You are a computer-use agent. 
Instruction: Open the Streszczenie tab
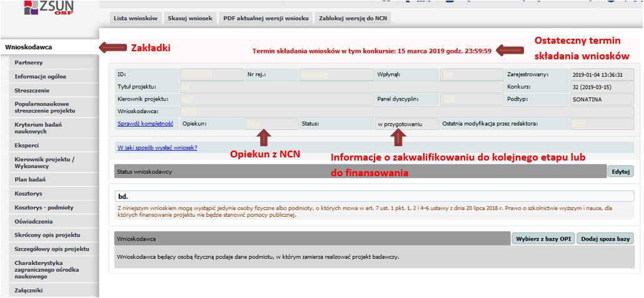pyautogui.click(x=54, y=91)
